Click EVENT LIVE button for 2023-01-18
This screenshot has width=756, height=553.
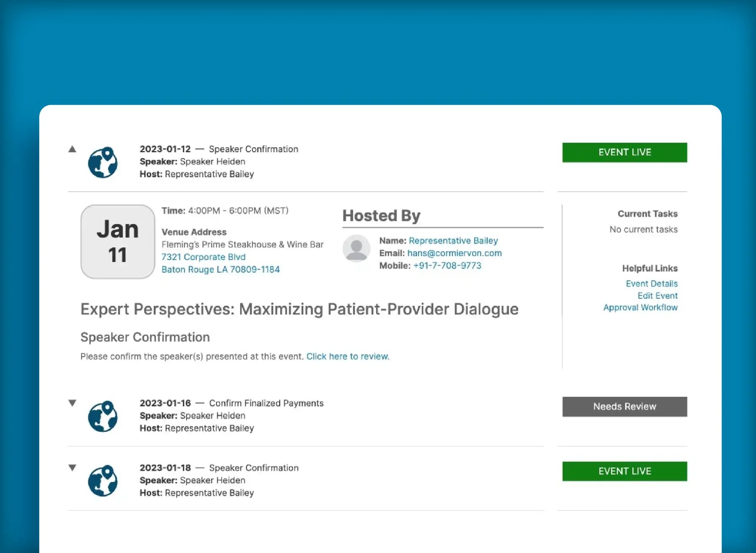pos(624,471)
